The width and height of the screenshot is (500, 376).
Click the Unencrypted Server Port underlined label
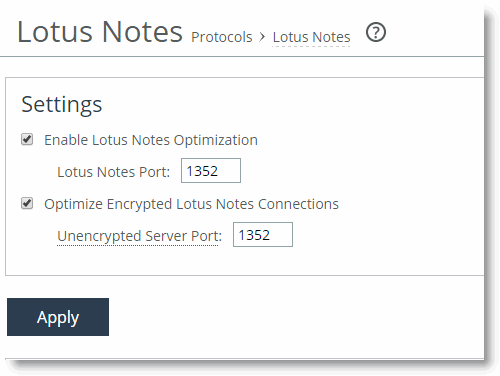click(x=139, y=236)
